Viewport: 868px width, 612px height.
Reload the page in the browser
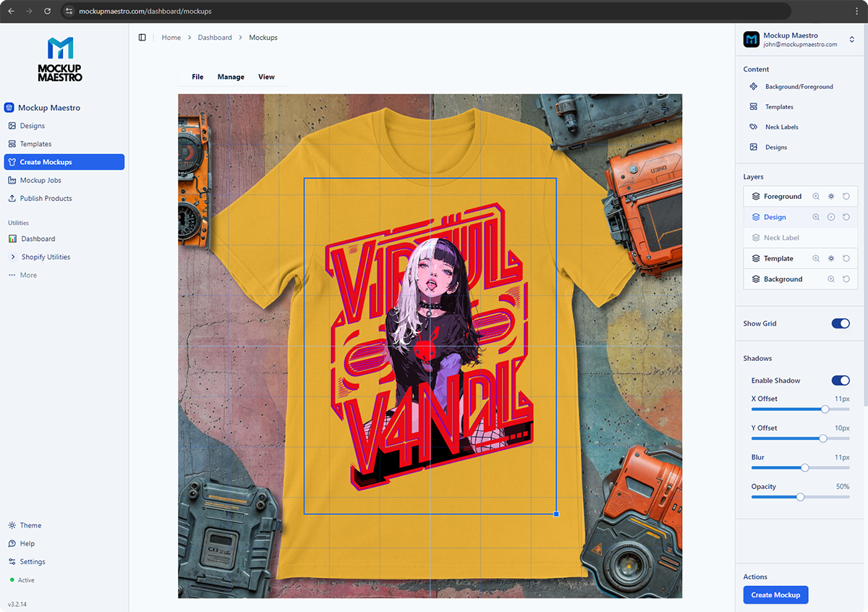click(47, 12)
